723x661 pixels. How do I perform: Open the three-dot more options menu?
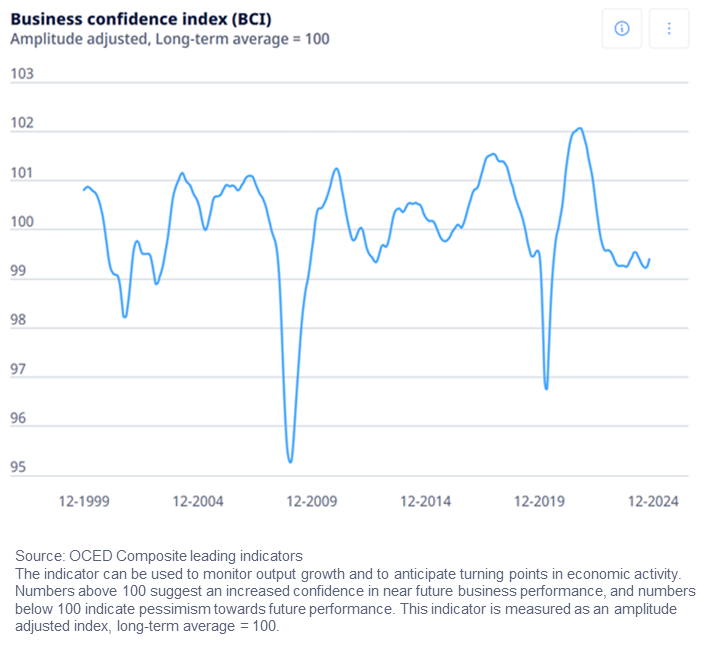click(x=669, y=29)
